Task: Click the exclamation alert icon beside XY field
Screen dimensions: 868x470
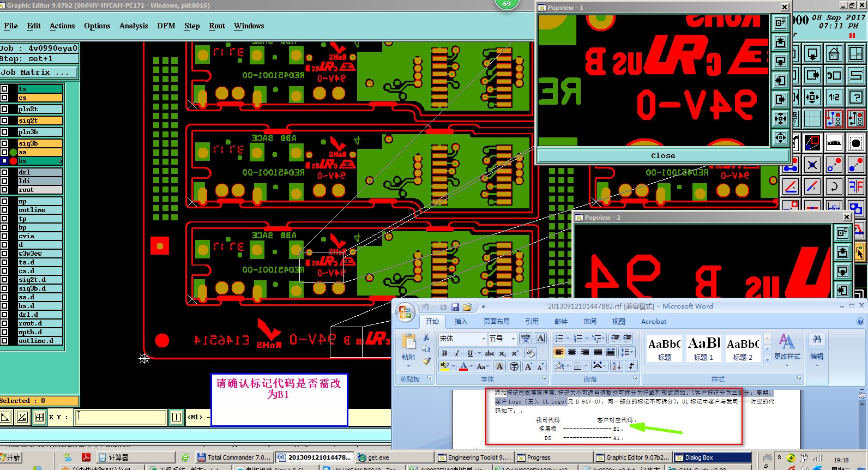Action: pyautogui.click(x=177, y=417)
